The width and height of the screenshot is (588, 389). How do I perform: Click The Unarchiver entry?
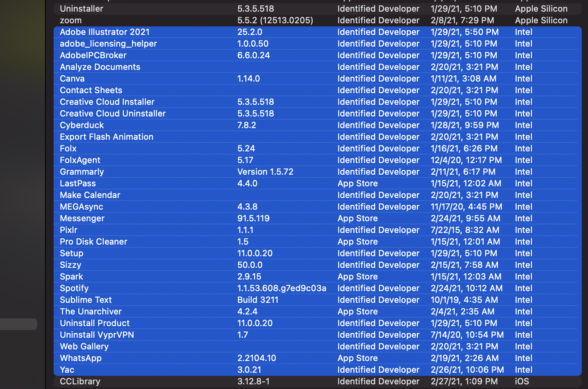tap(318, 311)
